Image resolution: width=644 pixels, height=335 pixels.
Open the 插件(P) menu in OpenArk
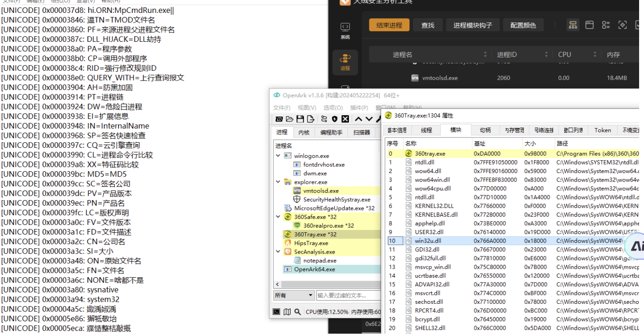point(359,108)
